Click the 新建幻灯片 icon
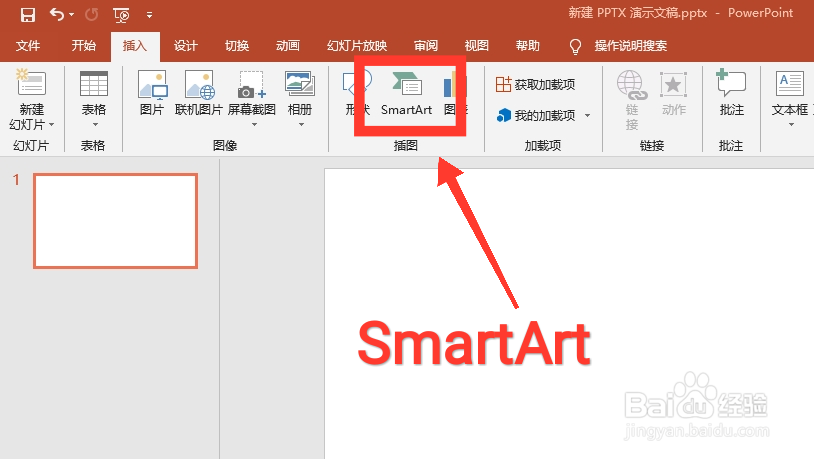 pos(31,82)
